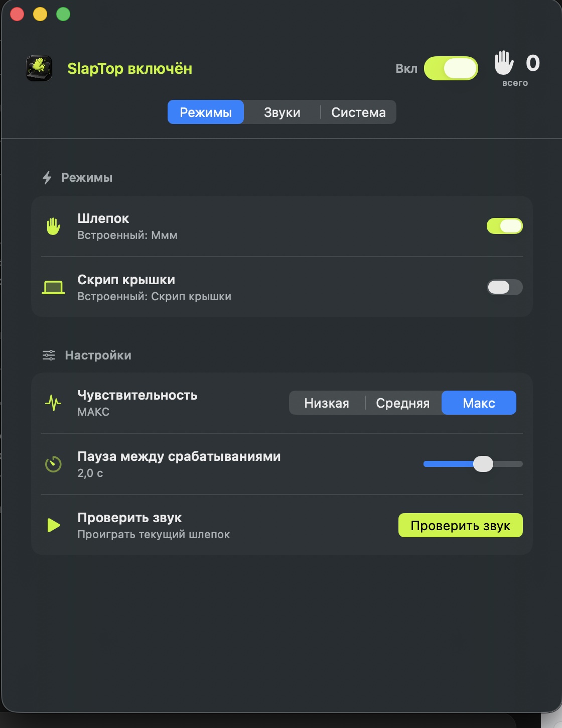The image size is (562, 728).
Task: Click the pause interval slider handle
Action: point(483,464)
